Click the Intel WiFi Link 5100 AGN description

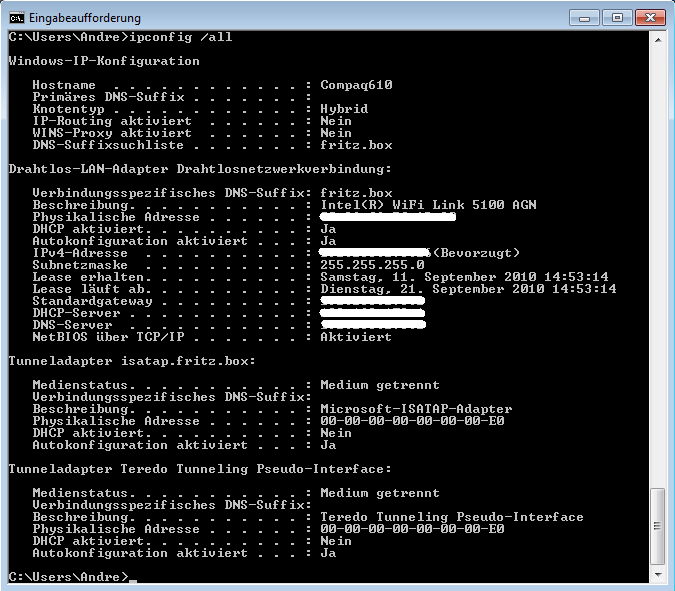pyautogui.click(x=428, y=205)
